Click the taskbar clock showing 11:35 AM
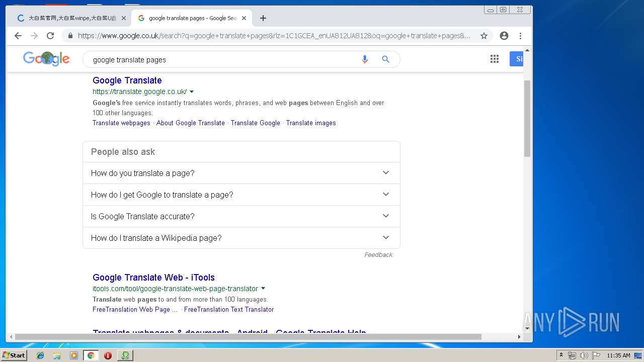The image size is (644, 362). pyautogui.click(x=618, y=355)
